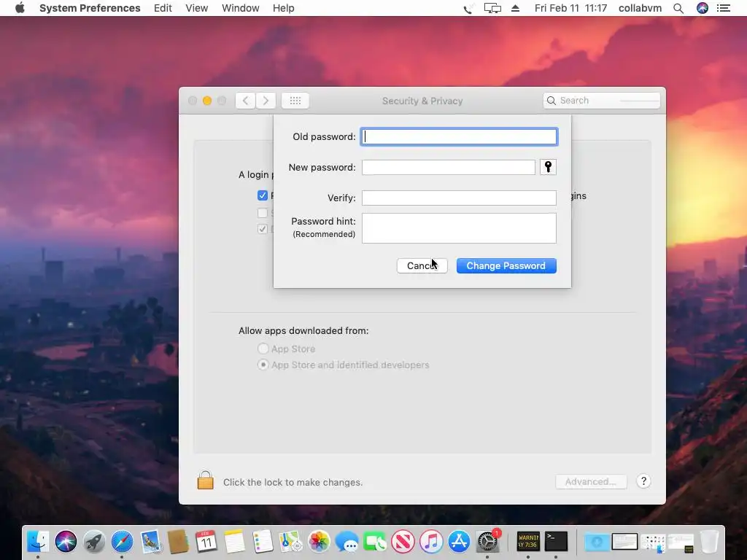Click the Change Password button
Viewport: 747px width, 560px height.
coord(506,265)
